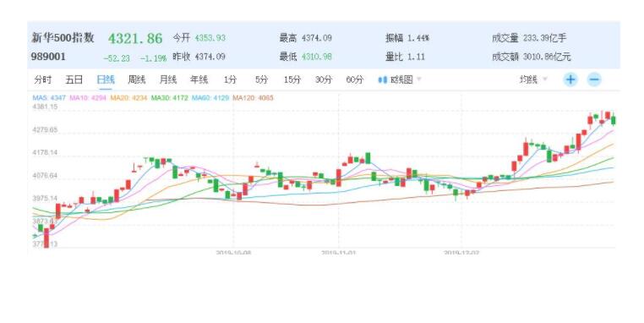This screenshot has height=323, width=644.
Task: Choose the 1分 interval
Action: coord(230,79)
